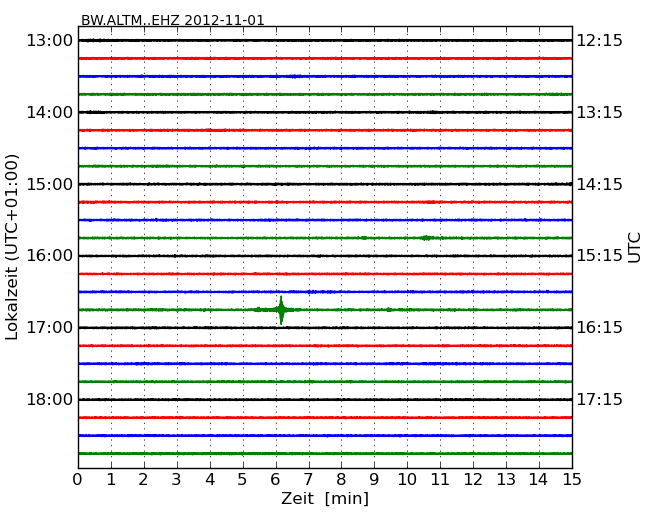Click the 17:00 local time label
This screenshot has width=650, height=520.
point(50,328)
